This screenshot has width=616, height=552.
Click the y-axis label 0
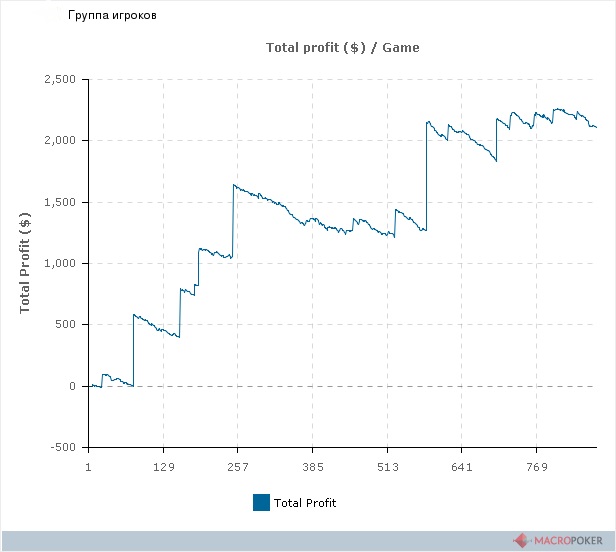[x=72, y=386]
